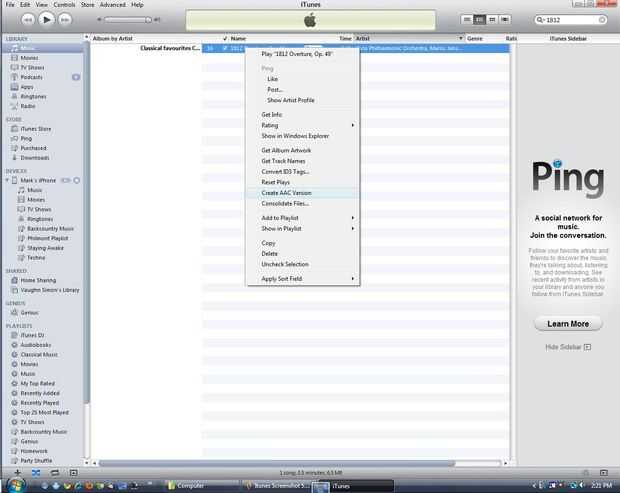
Task: Open the Classical Music smart playlist
Action: 39,355
